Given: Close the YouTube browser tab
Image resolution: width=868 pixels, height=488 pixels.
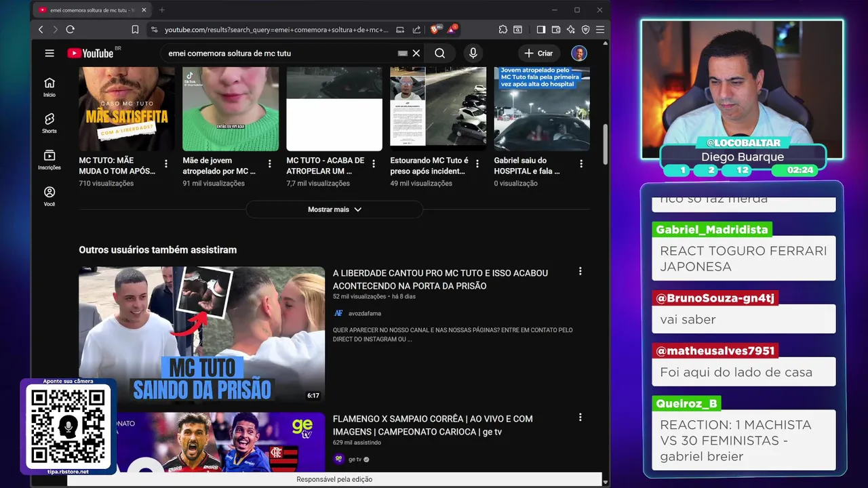Looking at the screenshot, I should pyautogui.click(x=144, y=10).
